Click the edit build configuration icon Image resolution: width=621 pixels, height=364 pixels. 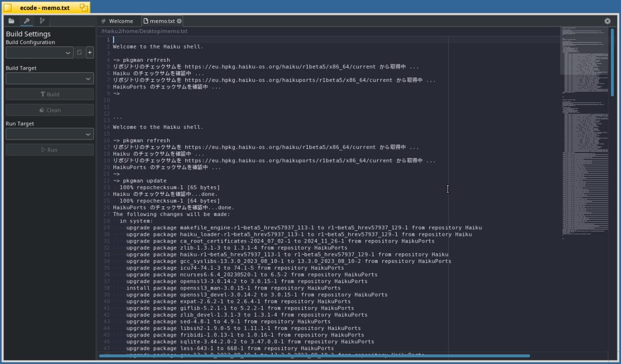79,52
